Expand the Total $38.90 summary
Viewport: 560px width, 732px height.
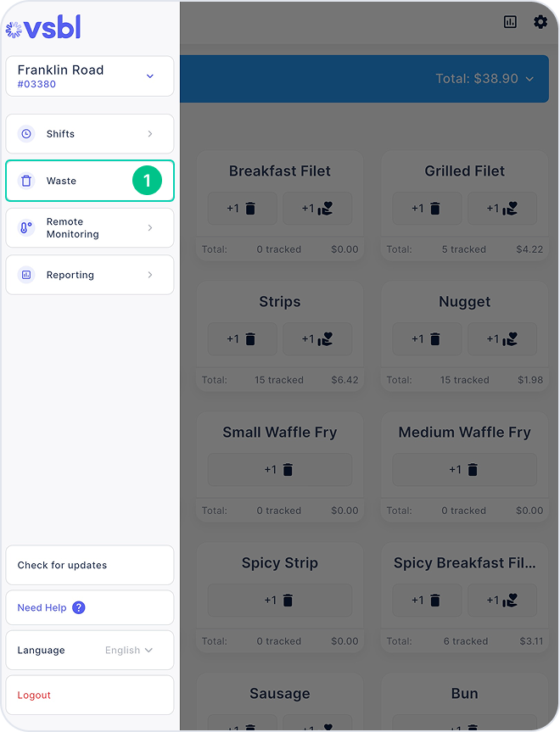[484, 78]
